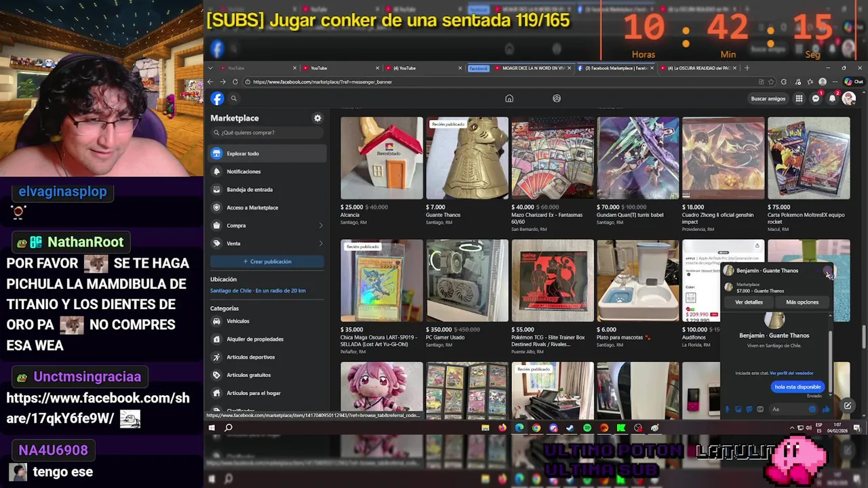Click browser forward arrow

click(222, 81)
